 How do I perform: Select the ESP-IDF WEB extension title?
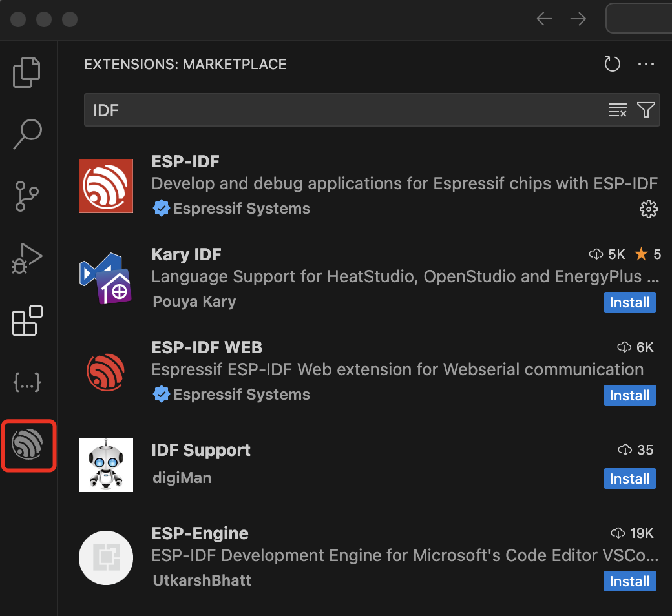coord(207,347)
